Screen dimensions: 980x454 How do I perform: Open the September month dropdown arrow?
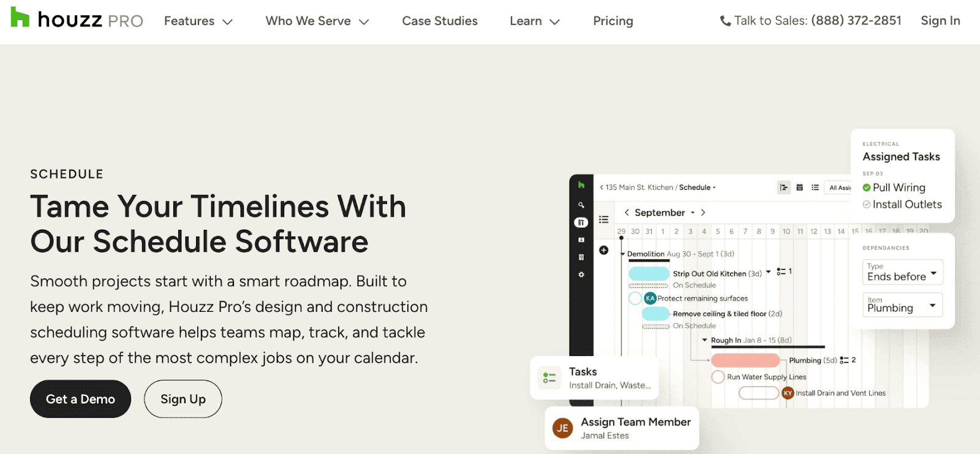click(693, 213)
